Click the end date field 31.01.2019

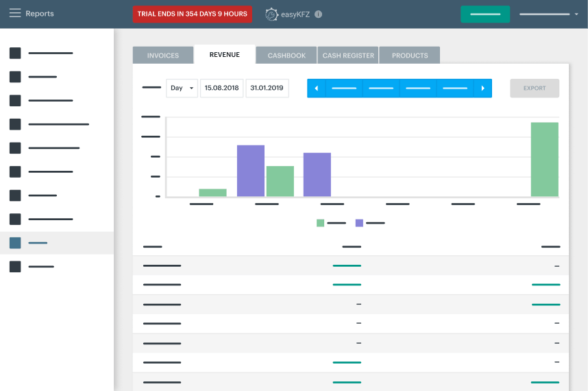tap(267, 88)
